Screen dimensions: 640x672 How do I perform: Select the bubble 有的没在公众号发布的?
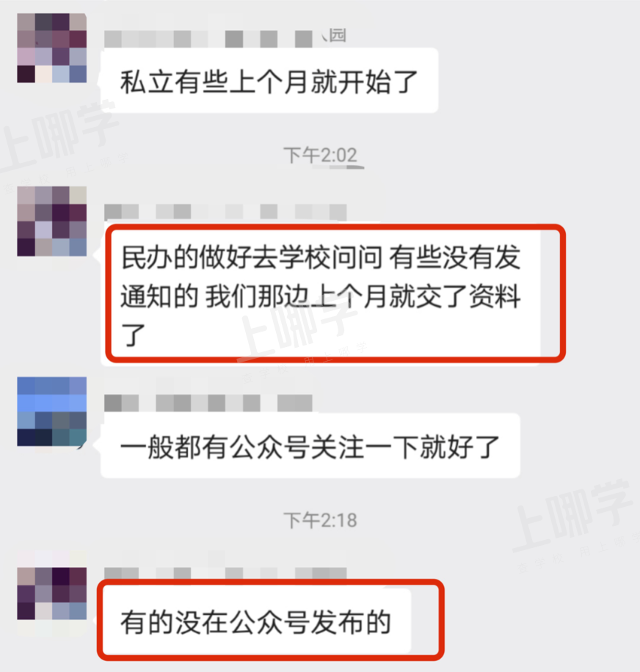256,621
